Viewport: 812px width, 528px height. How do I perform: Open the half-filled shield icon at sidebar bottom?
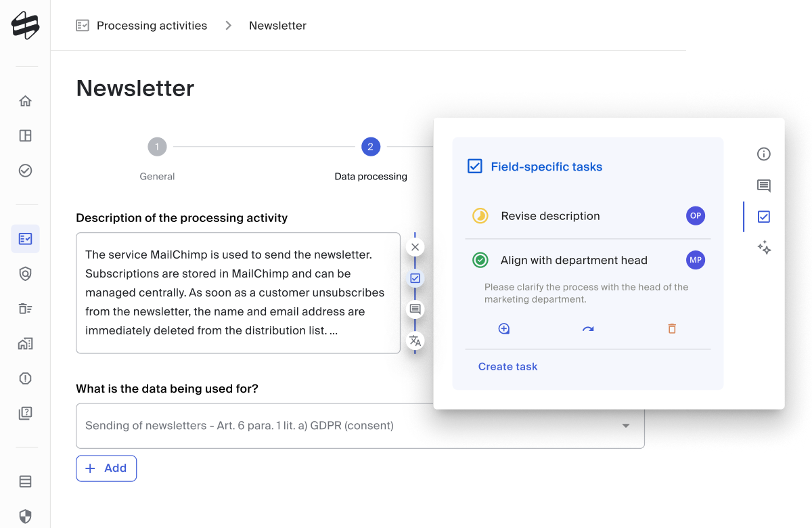click(25, 516)
